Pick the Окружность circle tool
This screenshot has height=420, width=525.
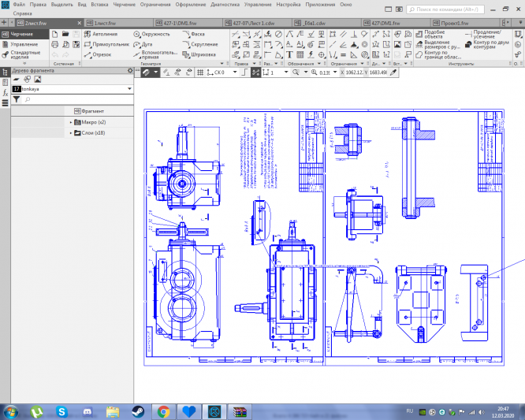tap(155, 35)
